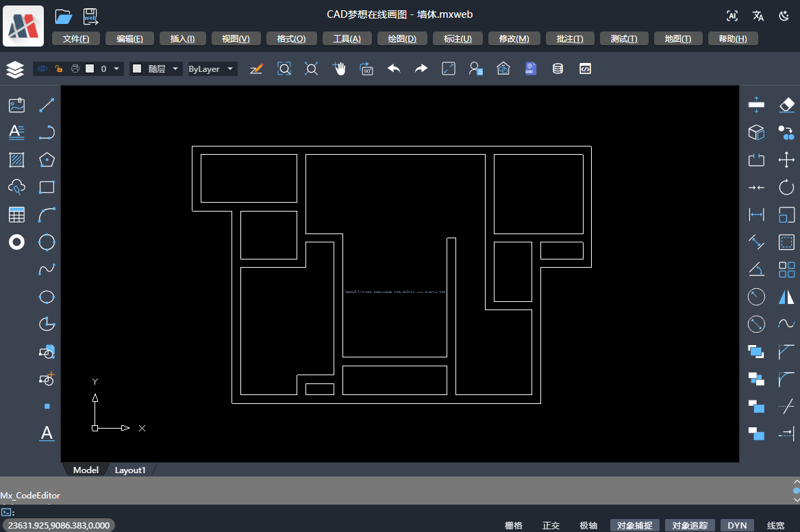Screen dimensions: 800x532
Task: Select the move tool
Action: coord(787,160)
